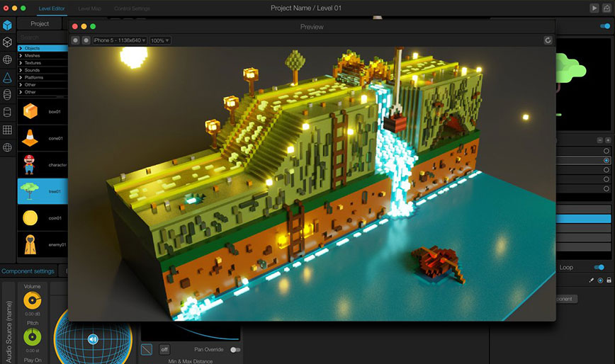The image size is (615, 364).
Task: Select the wireframe capsule sidebar icon
Action: [7, 94]
